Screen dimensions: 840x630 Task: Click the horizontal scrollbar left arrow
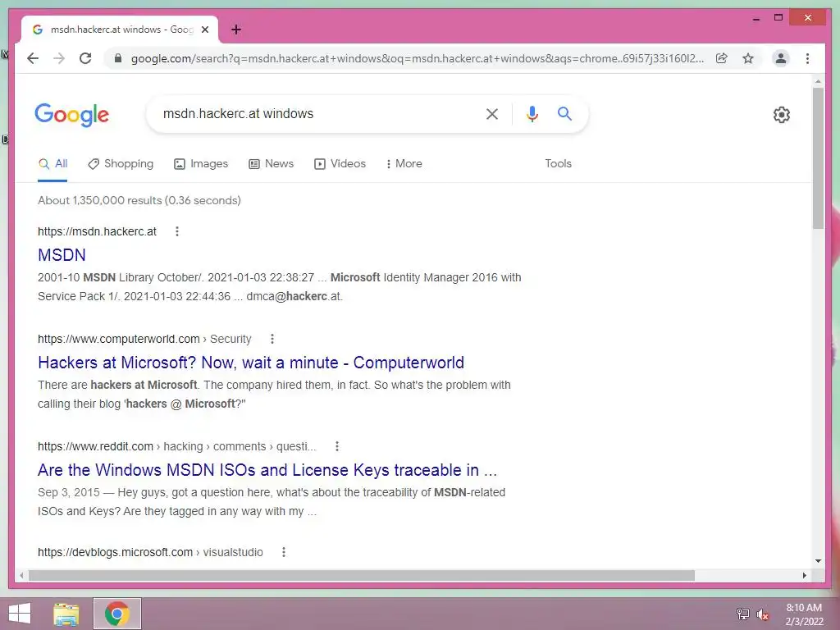[x=21, y=575]
